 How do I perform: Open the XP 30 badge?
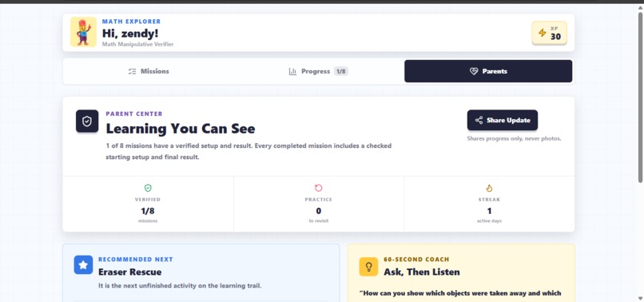(549, 33)
